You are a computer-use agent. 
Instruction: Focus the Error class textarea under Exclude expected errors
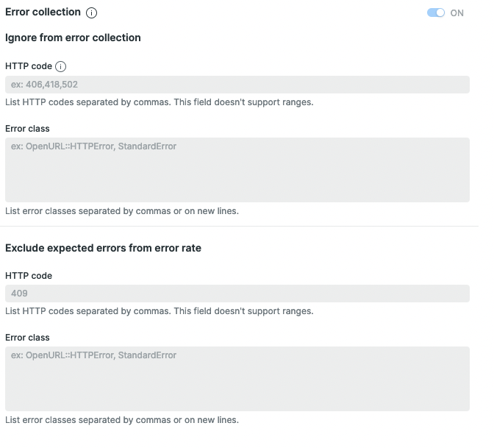(x=237, y=378)
